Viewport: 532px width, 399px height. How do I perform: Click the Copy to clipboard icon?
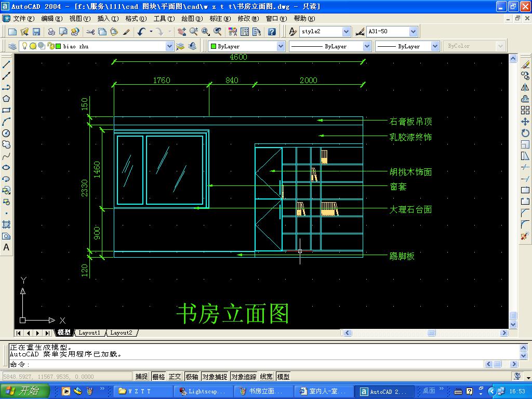(102, 32)
